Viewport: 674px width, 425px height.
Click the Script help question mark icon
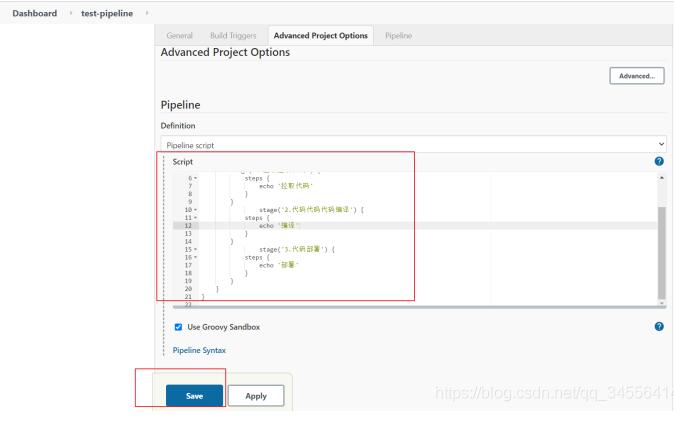659,161
